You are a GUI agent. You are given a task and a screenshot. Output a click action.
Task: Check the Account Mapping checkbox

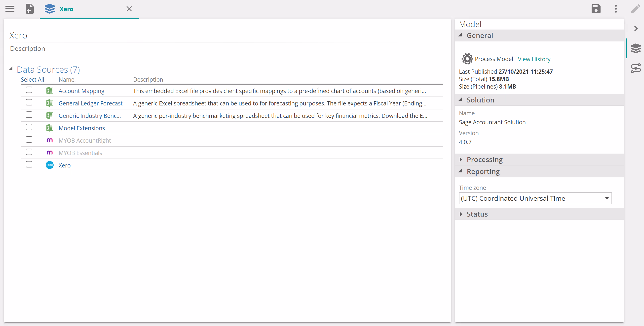(x=29, y=90)
